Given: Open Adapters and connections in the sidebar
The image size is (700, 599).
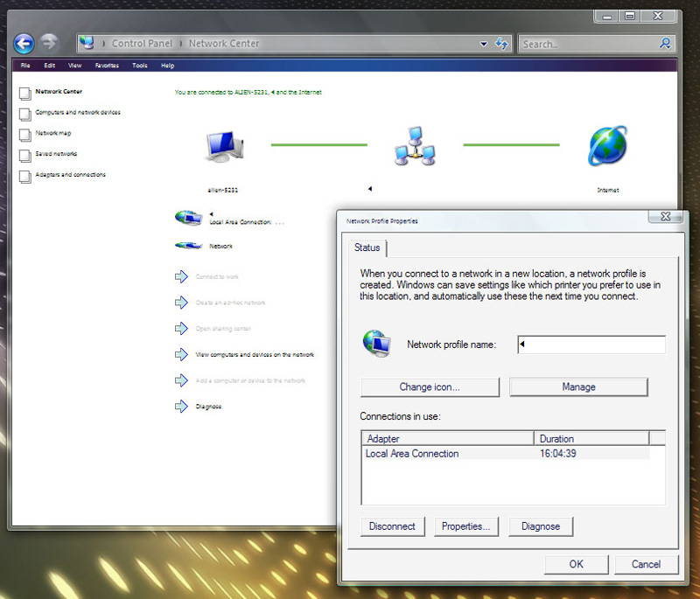Looking at the screenshot, I should pos(70,175).
